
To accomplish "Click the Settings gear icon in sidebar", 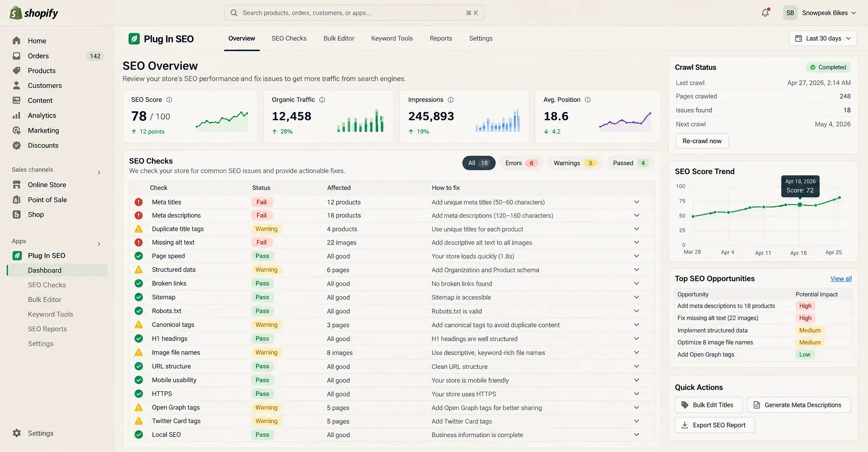I will pyautogui.click(x=16, y=433).
